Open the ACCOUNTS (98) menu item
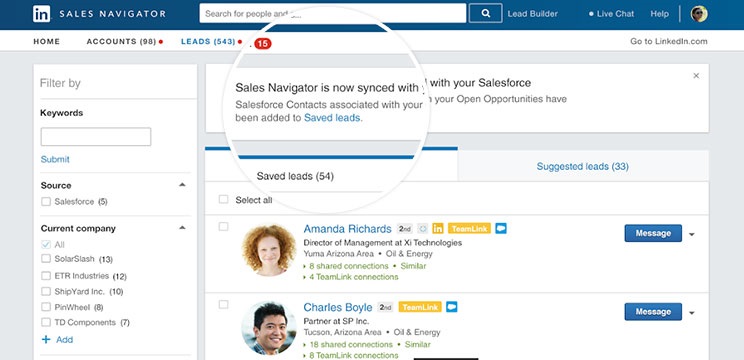 [121, 42]
